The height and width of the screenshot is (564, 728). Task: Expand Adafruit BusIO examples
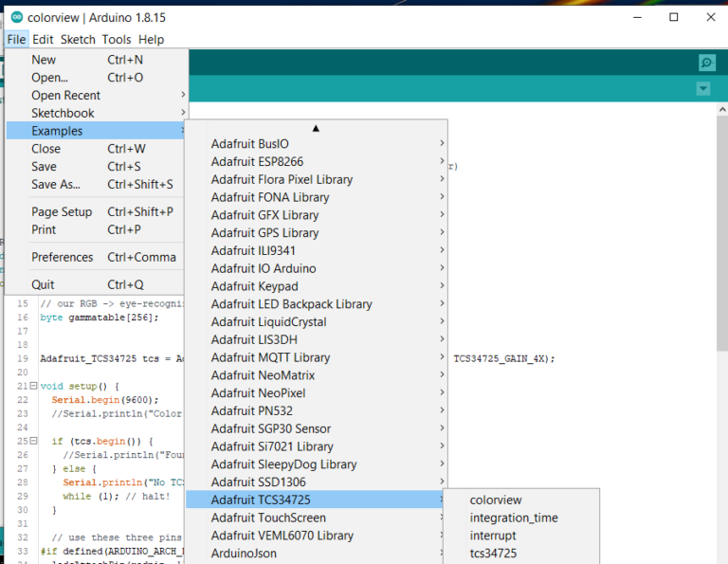317,144
